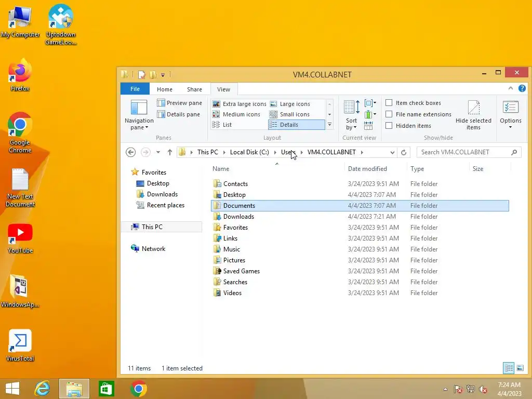The width and height of the screenshot is (532, 399).
Task: Click the Properties quick access toolbar icon
Action: pyautogui.click(x=142, y=75)
